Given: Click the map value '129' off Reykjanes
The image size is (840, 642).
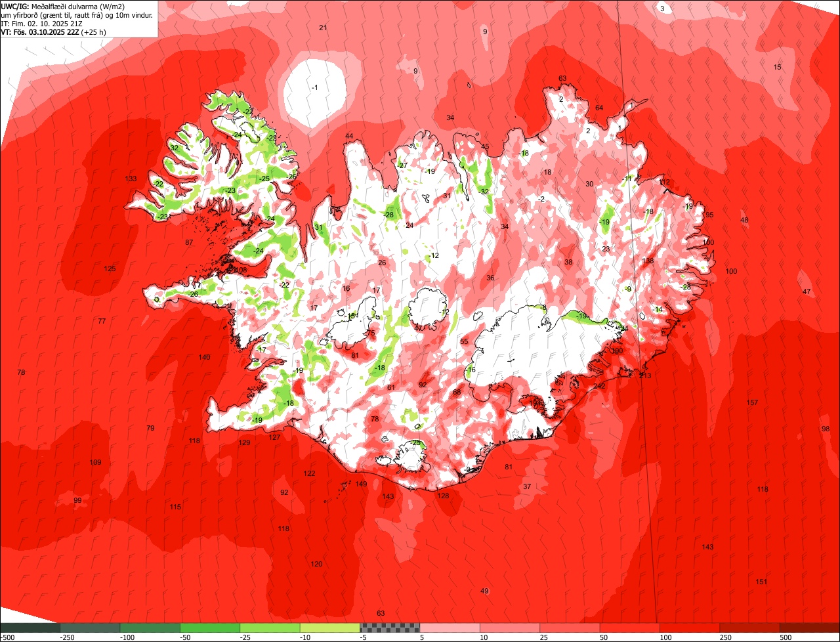Looking at the screenshot, I should [x=244, y=443].
